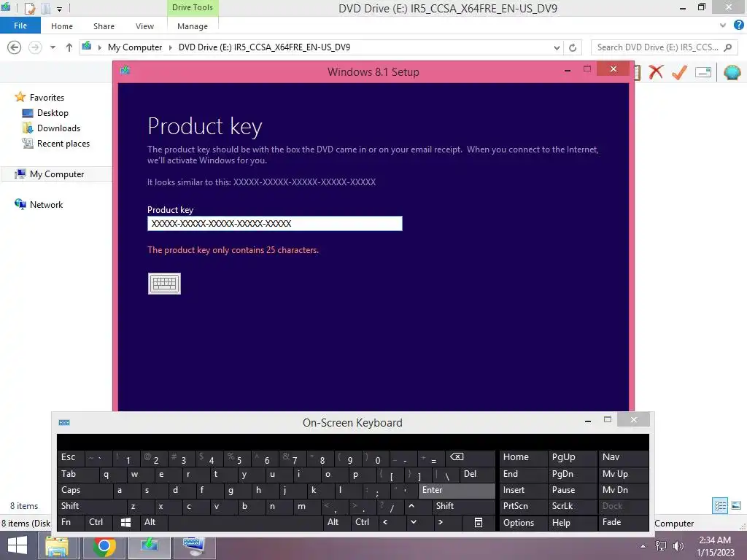
Task: Open On-Screen Keyboard taskbar icon
Action: tap(196, 545)
